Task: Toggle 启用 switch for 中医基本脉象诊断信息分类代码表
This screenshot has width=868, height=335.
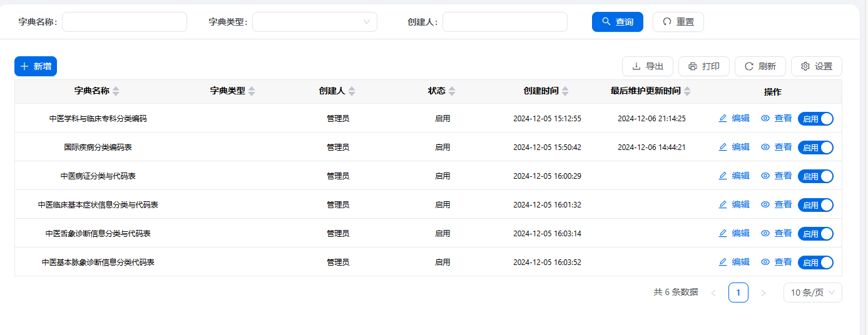Action: click(x=816, y=262)
